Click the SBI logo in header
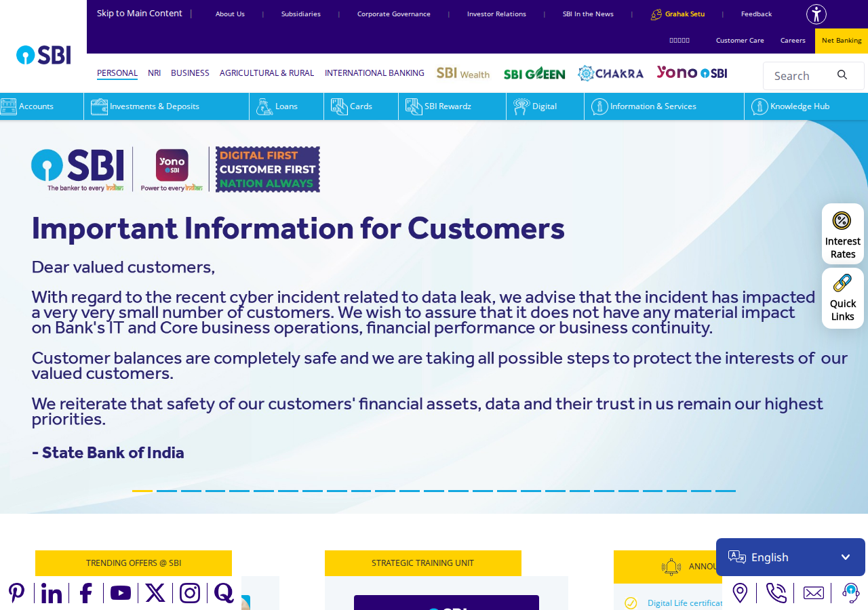Screen dimensions: 868x610 (x=43, y=55)
